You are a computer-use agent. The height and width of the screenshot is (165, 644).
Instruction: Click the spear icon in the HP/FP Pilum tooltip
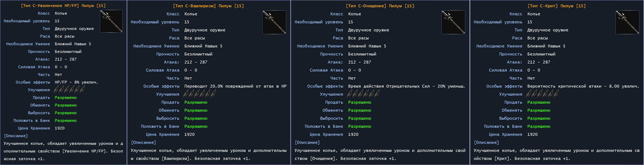(x=111, y=21)
